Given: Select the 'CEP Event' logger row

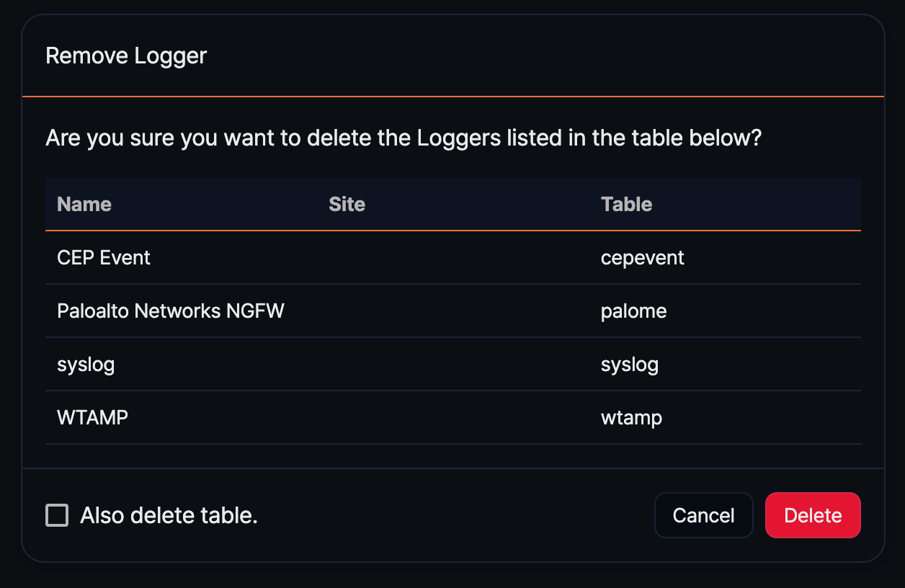Looking at the screenshot, I should (x=104, y=257).
